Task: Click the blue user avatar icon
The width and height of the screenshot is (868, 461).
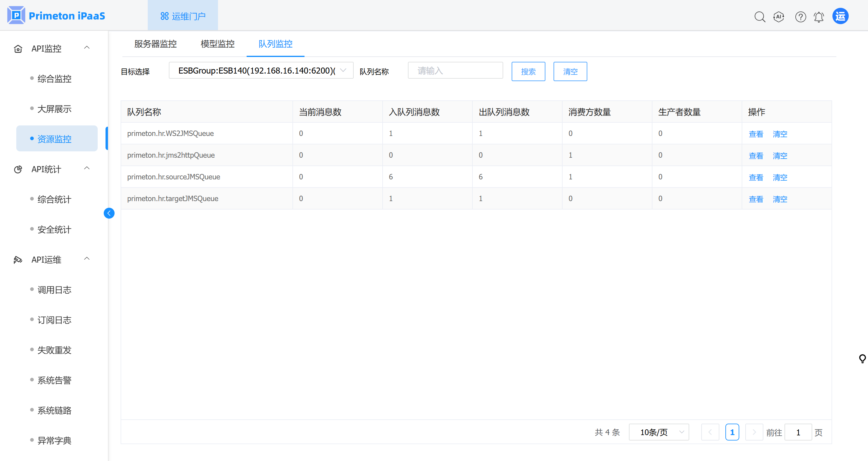Action: pos(840,16)
